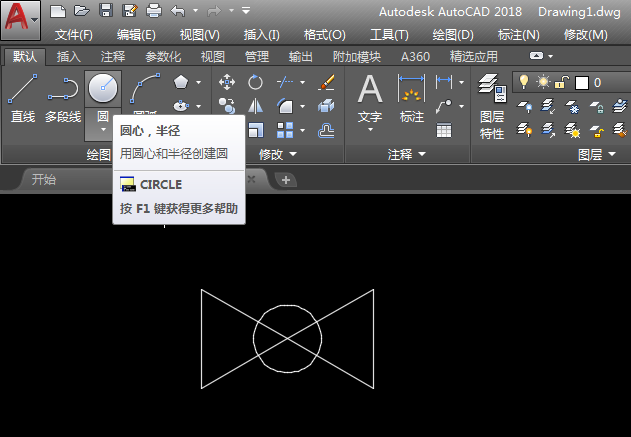Click the Dimension (标注) button
Screen dimensions: 631x437
point(411,98)
